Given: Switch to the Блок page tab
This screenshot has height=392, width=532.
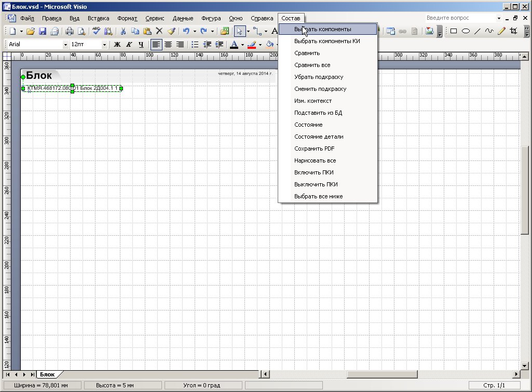Looking at the screenshot, I should point(48,374).
